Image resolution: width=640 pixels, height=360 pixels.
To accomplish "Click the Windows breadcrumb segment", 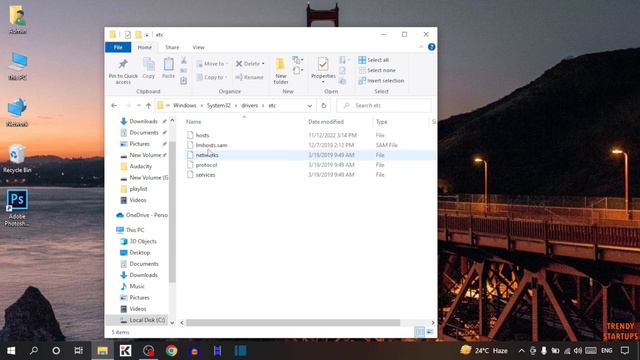I will pos(184,105).
